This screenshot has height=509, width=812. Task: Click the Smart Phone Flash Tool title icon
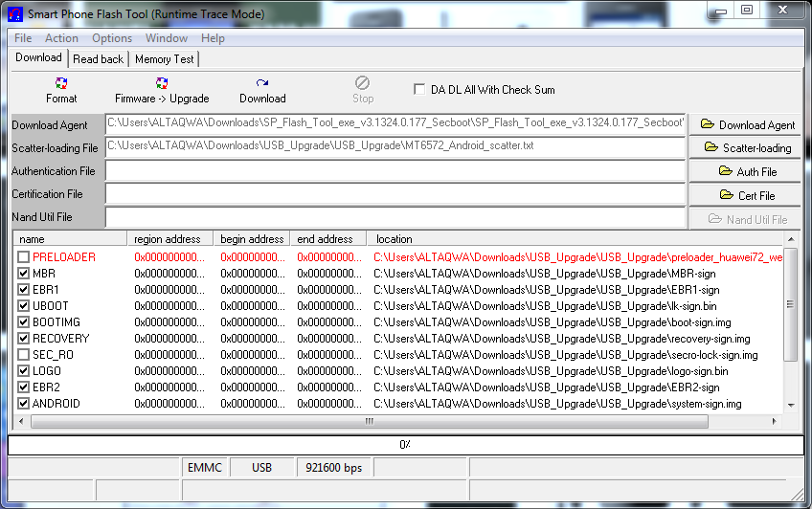click(x=15, y=14)
